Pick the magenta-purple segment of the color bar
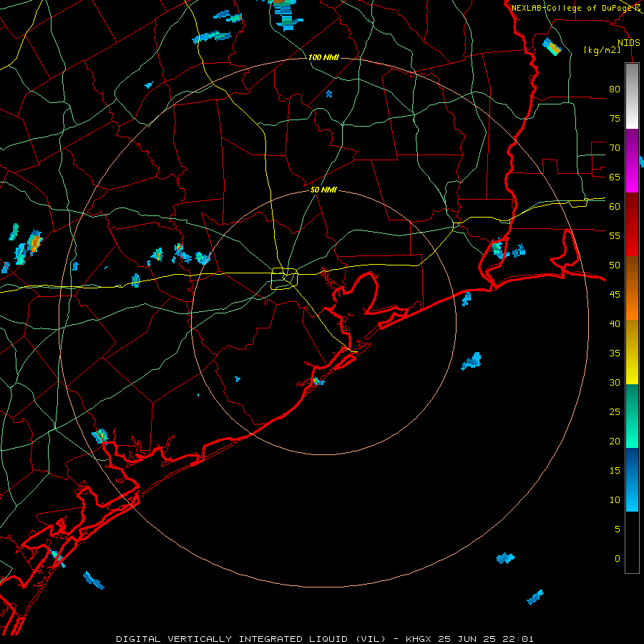This screenshot has height=644, width=644. [x=632, y=160]
